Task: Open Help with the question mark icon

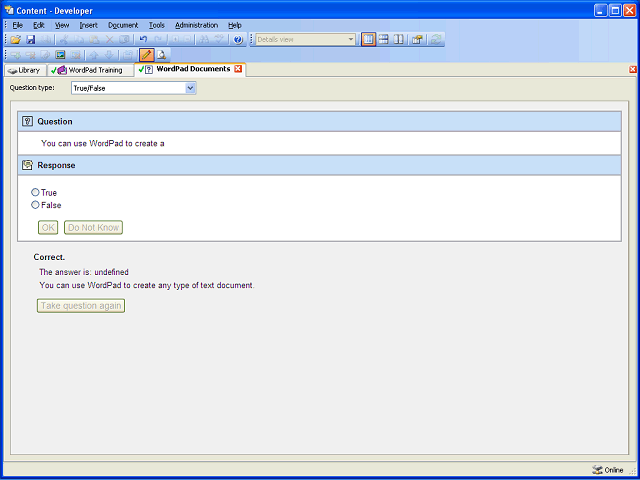Action: click(x=238, y=40)
